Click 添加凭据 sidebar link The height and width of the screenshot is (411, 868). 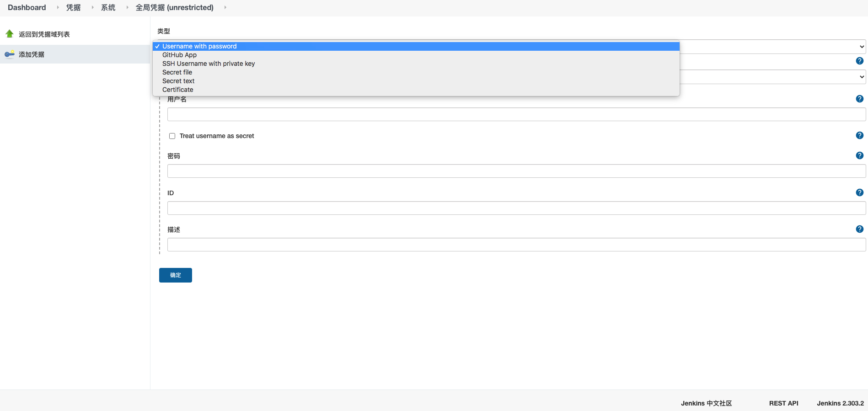(x=32, y=54)
